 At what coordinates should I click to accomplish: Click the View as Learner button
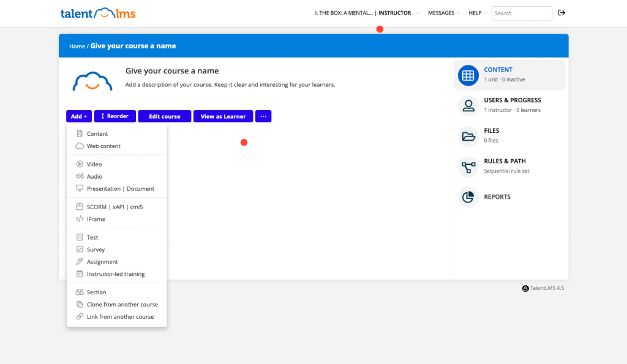[x=223, y=116]
